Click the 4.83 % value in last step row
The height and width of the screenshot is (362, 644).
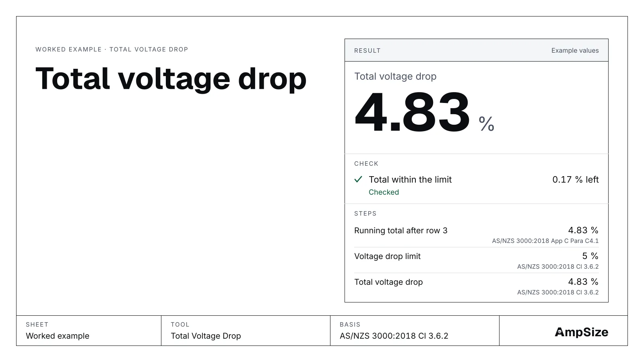[583, 282]
